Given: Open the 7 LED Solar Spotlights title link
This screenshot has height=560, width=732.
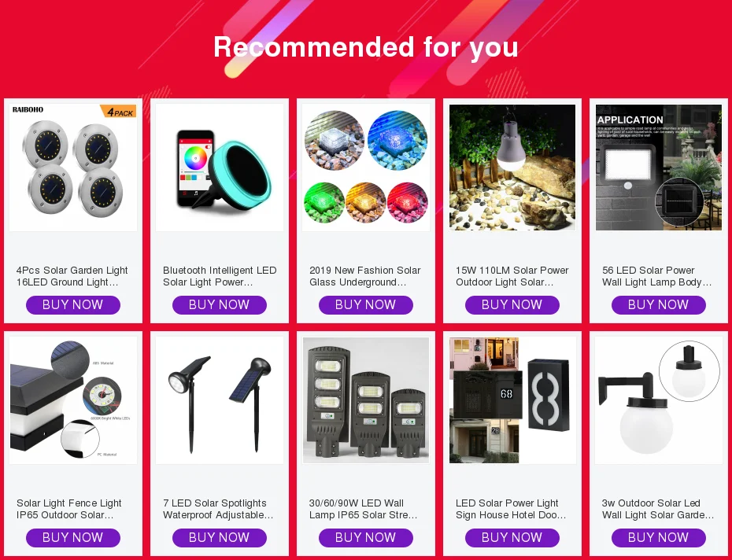Looking at the screenshot, I should click(x=218, y=509).
